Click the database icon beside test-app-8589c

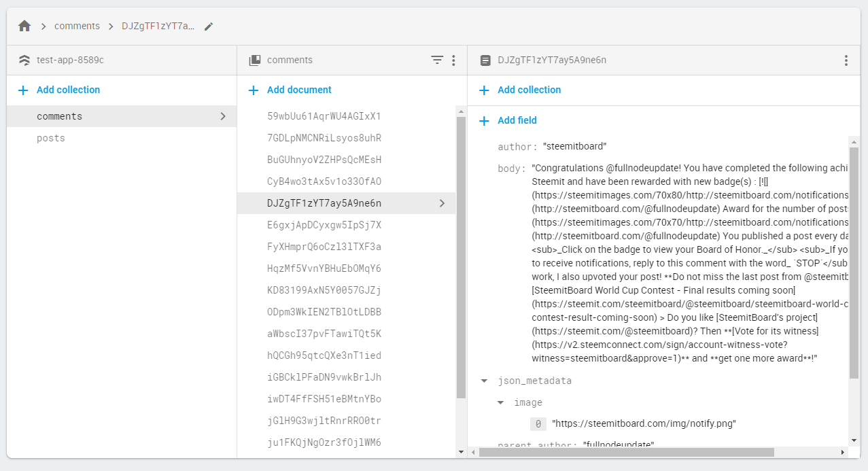[x=24, y=60]
